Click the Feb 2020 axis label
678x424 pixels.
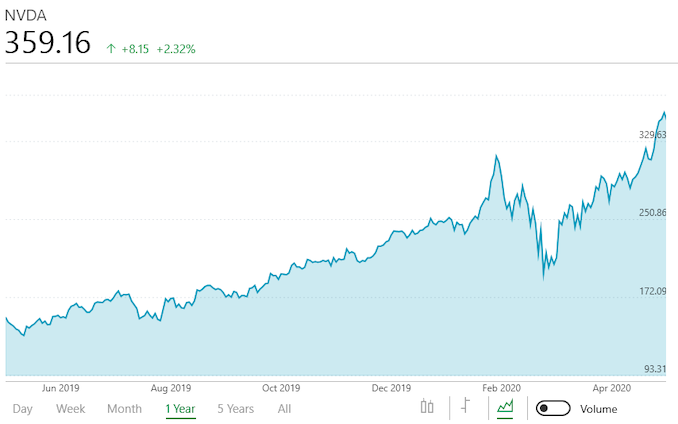[x=502, y=388]
